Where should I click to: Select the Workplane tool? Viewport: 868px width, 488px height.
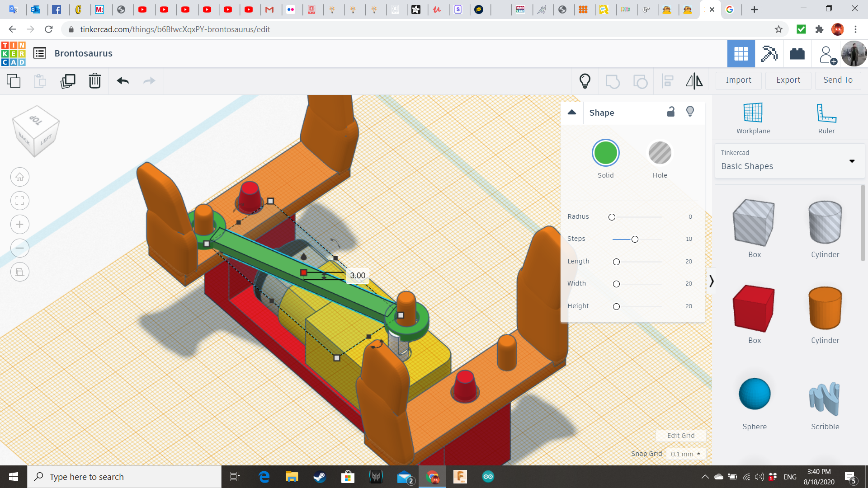coord(752,117)
